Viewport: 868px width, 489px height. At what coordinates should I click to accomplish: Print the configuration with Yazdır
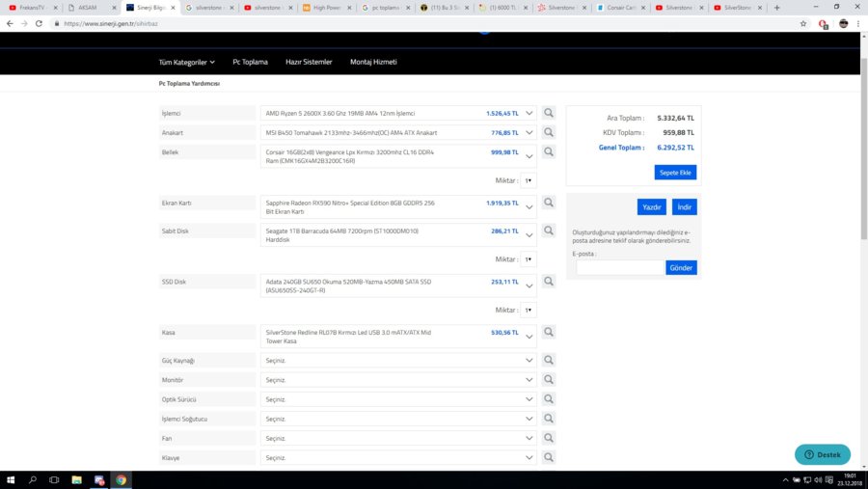[652, 206]
